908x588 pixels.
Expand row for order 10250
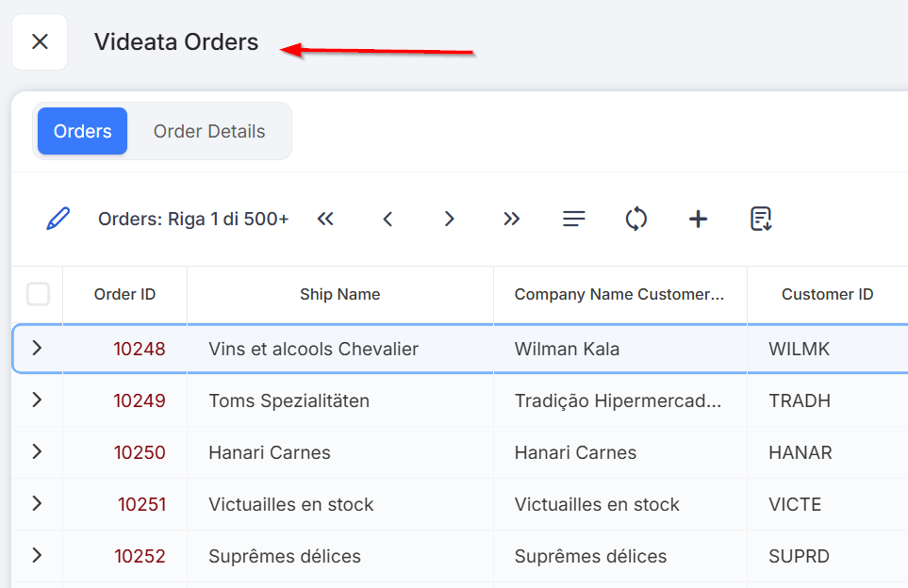click(x=37, y=452)
